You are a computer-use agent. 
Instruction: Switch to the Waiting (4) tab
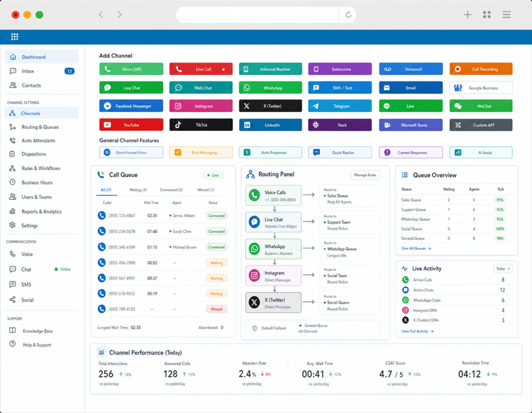[138, 190]
